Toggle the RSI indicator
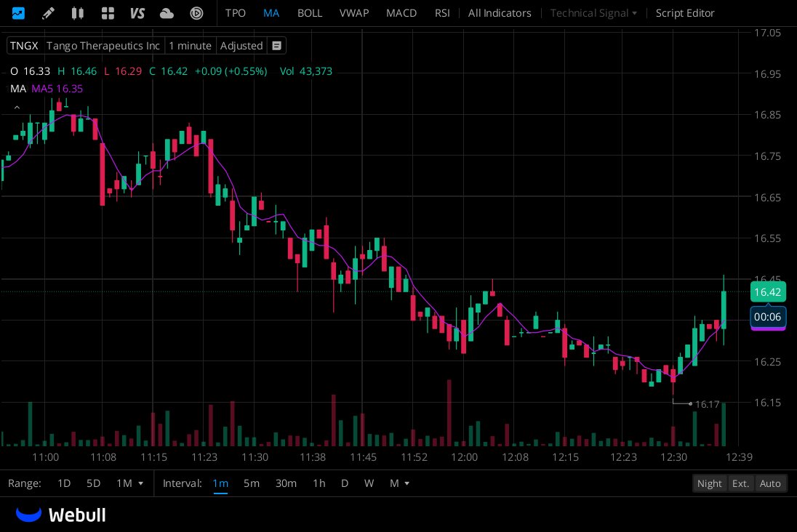 (x=441, y=13)
